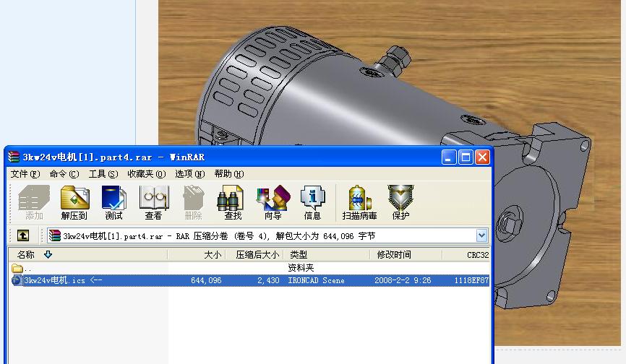Open the View (查看) book icon
The height and width of the screenshot is (364, 626).
(x=153, y=202)
